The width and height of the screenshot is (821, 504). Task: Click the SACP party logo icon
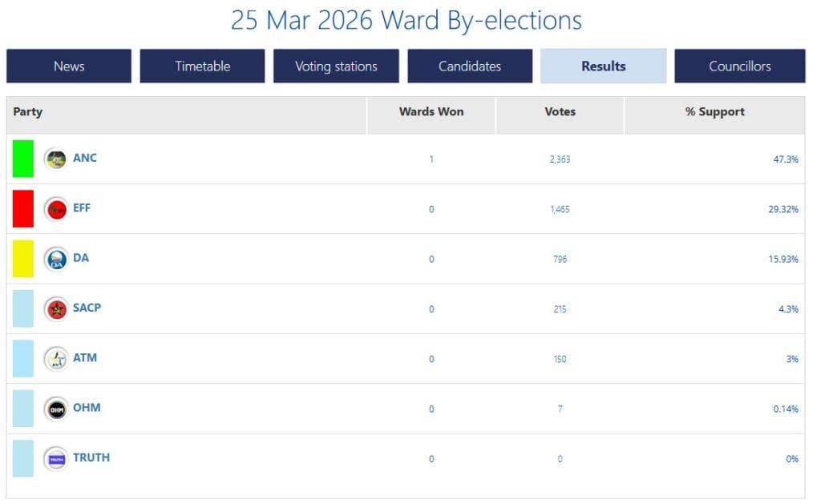click(x=56, y=308)
